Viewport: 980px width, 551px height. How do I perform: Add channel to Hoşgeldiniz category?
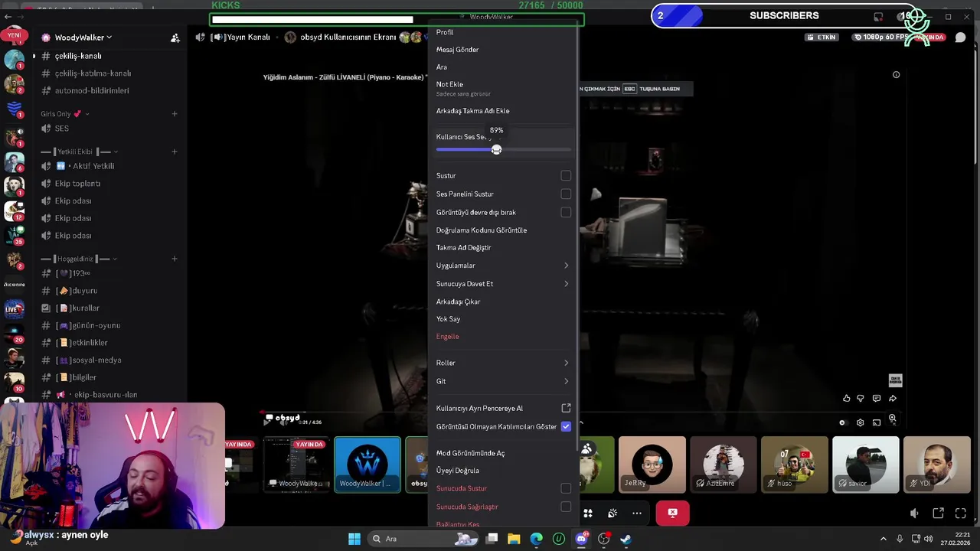[x=175, y=259]
